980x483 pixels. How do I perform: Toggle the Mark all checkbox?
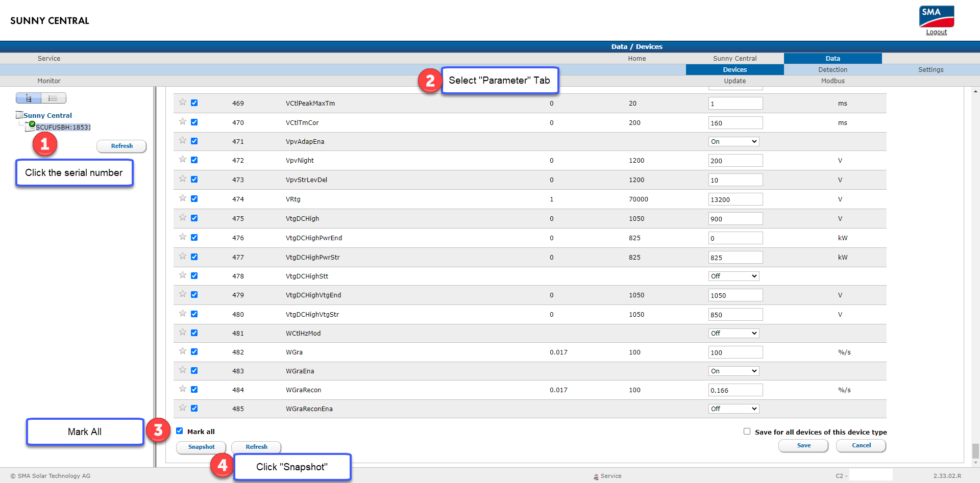coord(180,431)
